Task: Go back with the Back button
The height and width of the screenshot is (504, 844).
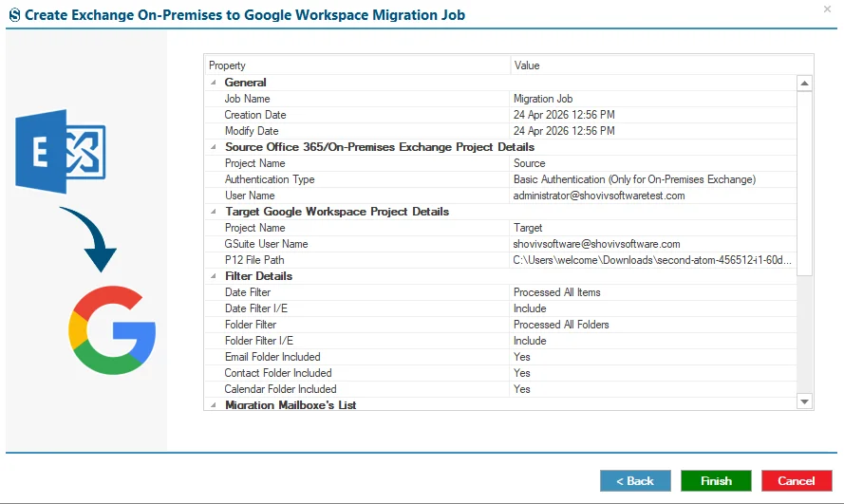Action: [x=635, y=481]
